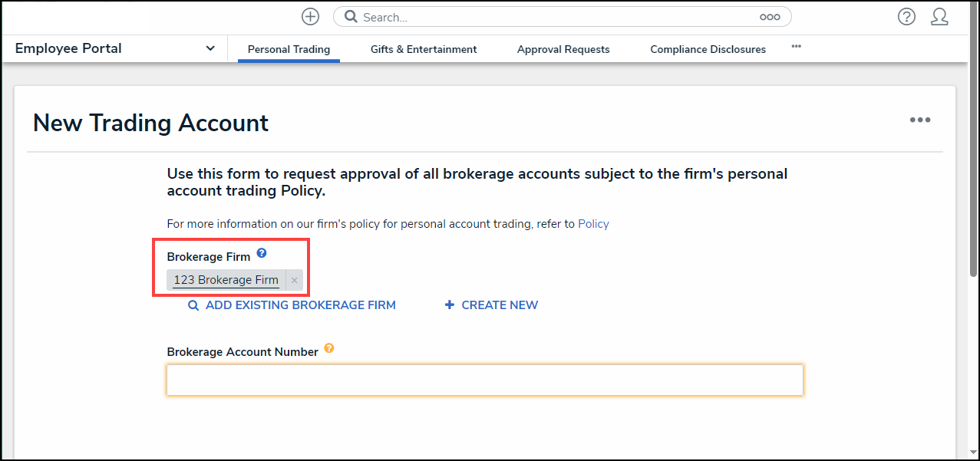Click the Brokerage Account Number field

pos(484,380)
